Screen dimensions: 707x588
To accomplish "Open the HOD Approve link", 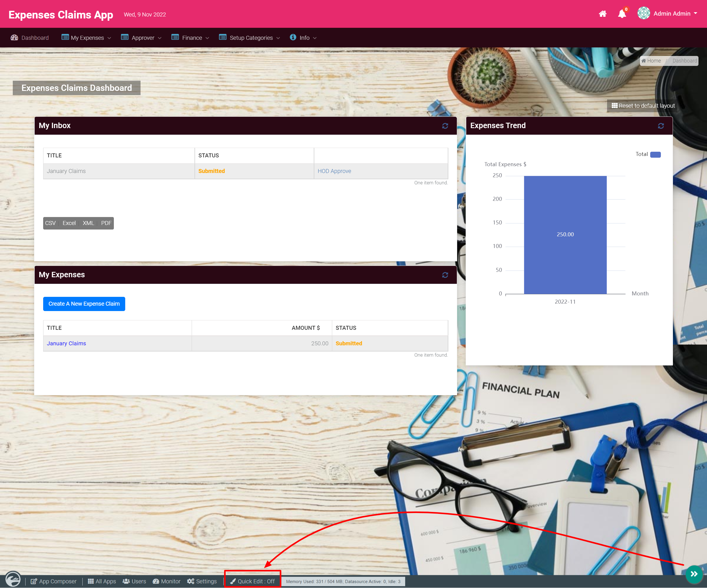I will (334, 171).
